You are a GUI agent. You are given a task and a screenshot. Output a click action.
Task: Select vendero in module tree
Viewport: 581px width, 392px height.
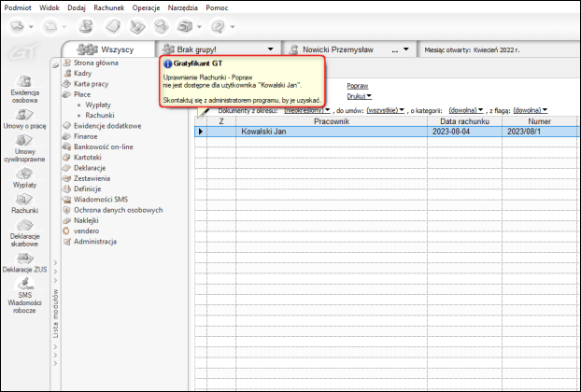[86, 231]
